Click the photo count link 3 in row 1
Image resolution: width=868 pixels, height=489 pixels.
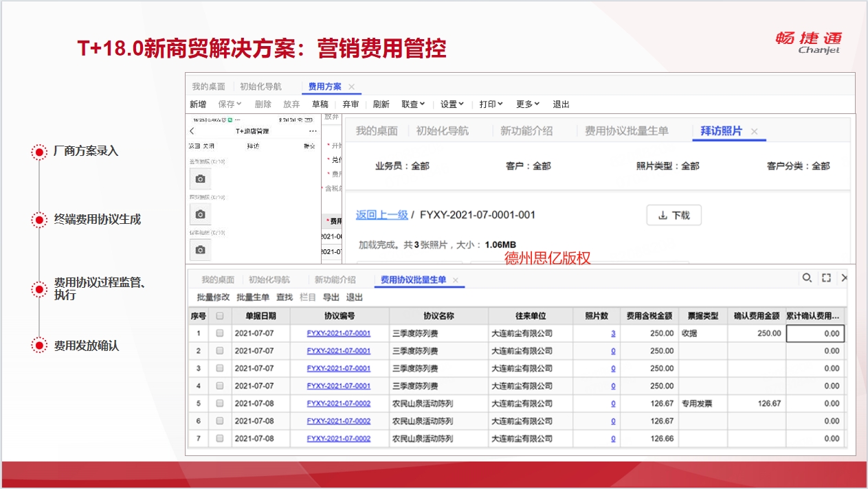click(x=613, y=333)
